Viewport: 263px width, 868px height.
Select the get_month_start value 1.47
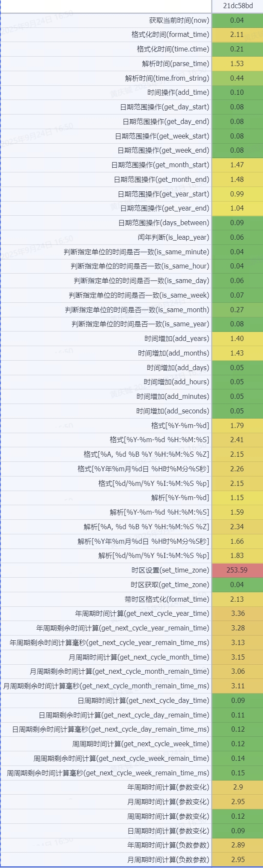point(237,165)
